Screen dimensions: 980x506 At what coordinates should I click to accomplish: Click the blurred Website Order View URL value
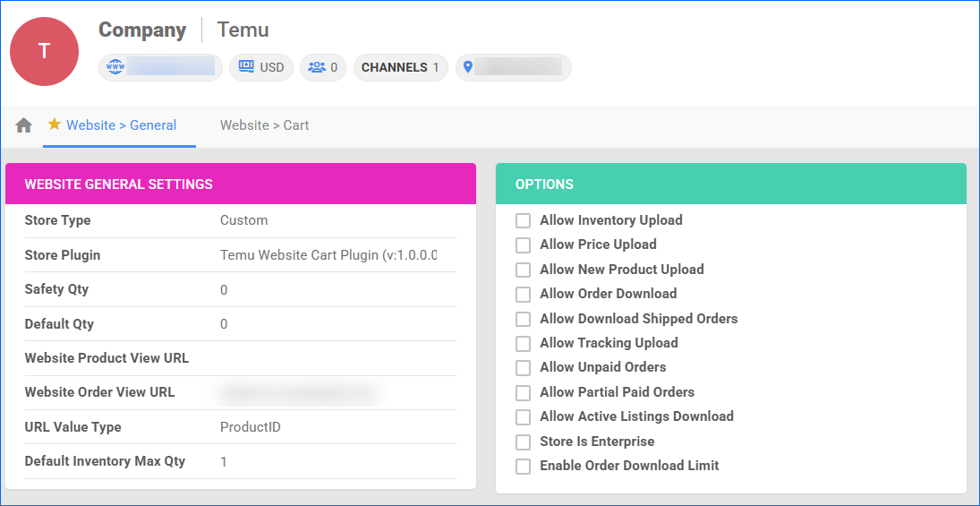[299, 393]
